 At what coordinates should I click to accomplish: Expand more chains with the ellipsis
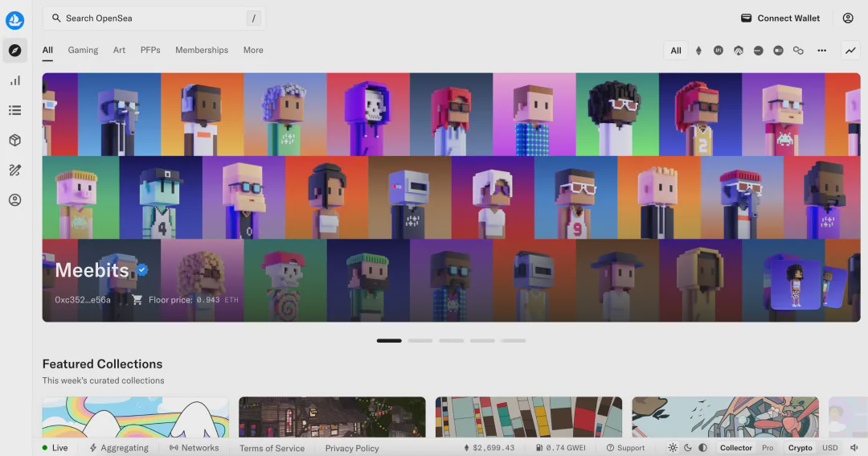point(821,51)
